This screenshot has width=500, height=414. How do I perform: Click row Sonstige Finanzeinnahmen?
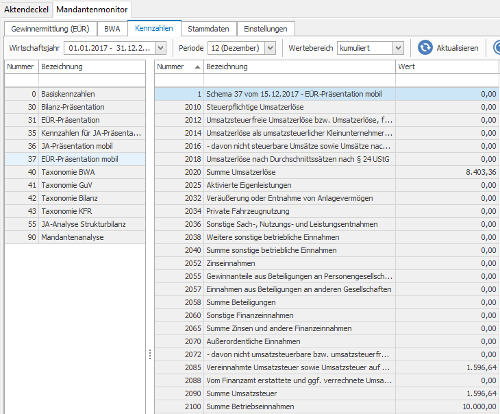pyautogui.click(x=327, y=315)
